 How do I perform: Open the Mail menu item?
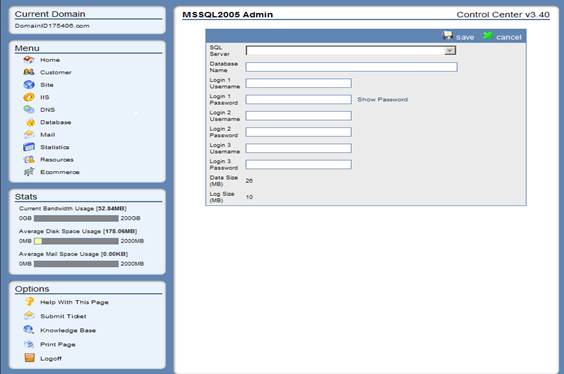[x=47, y=134]
